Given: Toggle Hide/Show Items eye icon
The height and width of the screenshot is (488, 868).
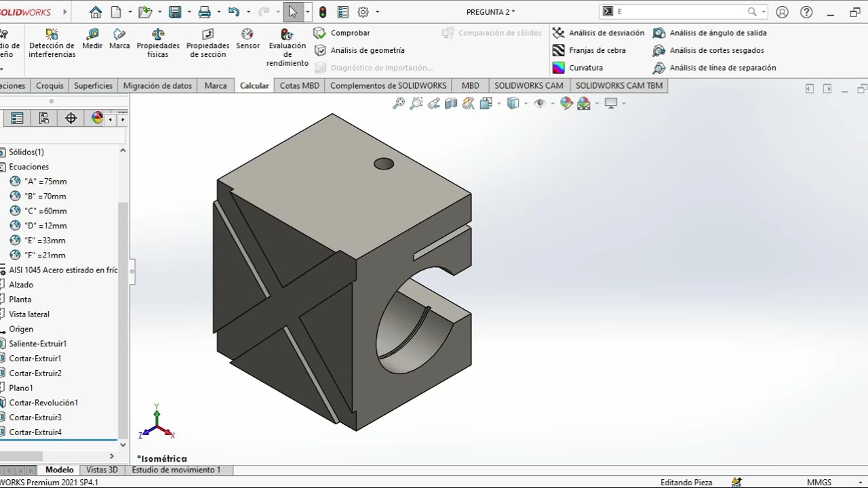Looking at the screenshot, I should click(x=540, y=103).
